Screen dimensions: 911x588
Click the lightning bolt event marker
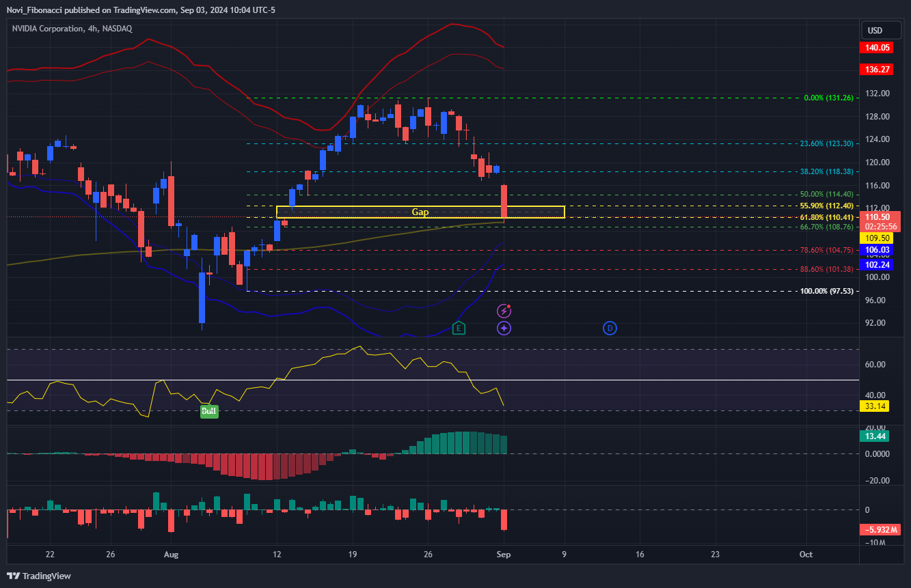504,311
